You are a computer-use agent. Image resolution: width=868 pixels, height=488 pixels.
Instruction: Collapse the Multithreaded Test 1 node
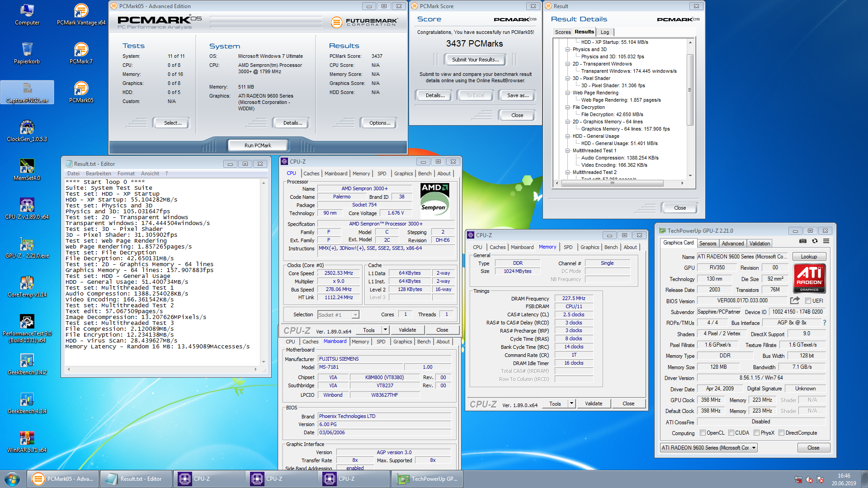(568, 150)
